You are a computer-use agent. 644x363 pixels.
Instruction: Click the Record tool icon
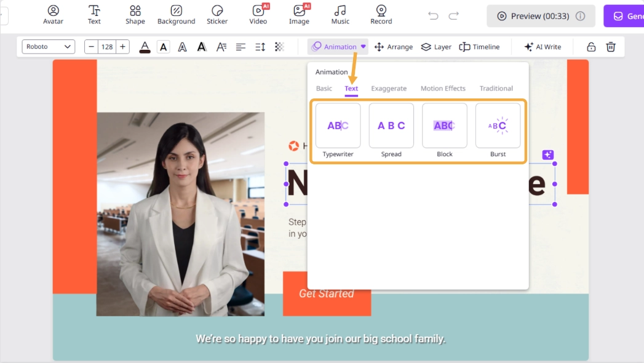click(x=381, y=10)
